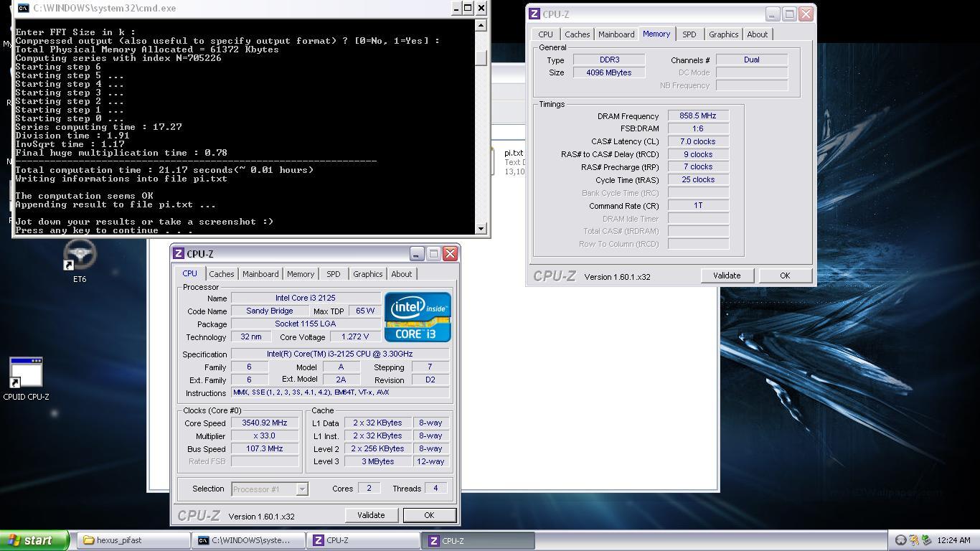Open Memory tab in CPU-Z processor window

(x=301, y=274)
